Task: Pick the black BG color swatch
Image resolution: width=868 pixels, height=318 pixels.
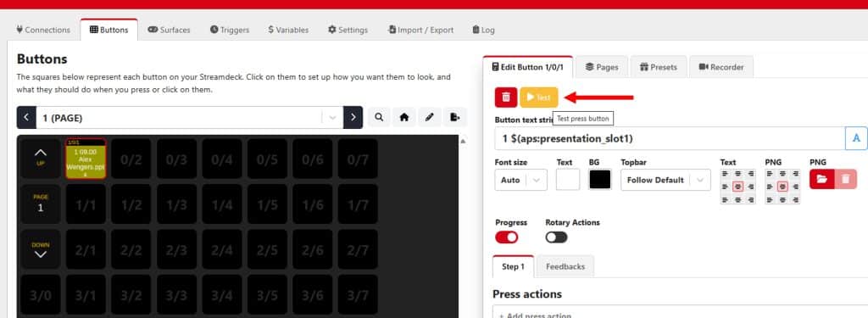Action: tap(600, 180)
